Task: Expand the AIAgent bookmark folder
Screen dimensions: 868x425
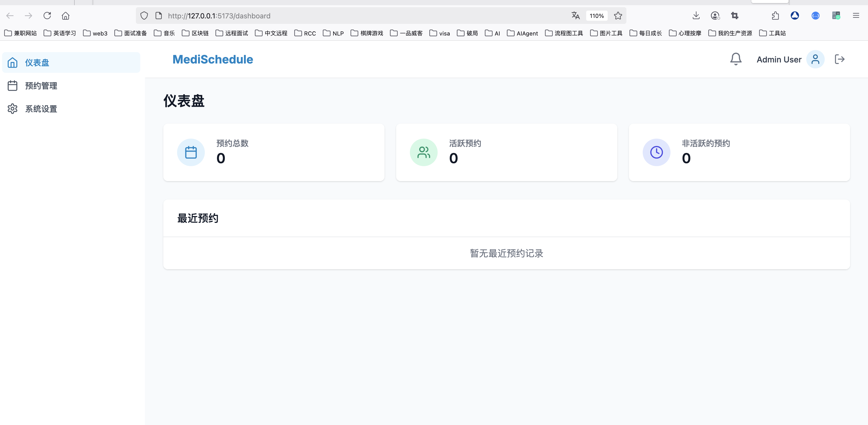Action: point(522,33)
